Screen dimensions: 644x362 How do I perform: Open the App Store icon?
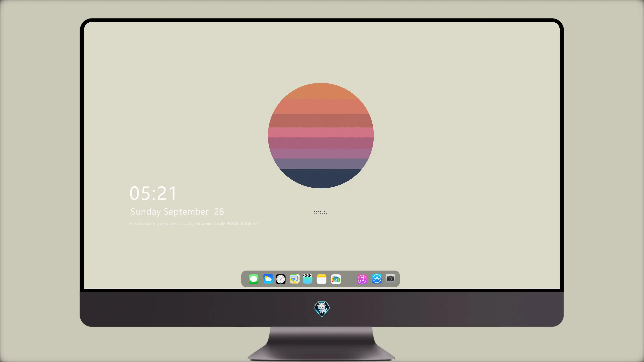377,279
